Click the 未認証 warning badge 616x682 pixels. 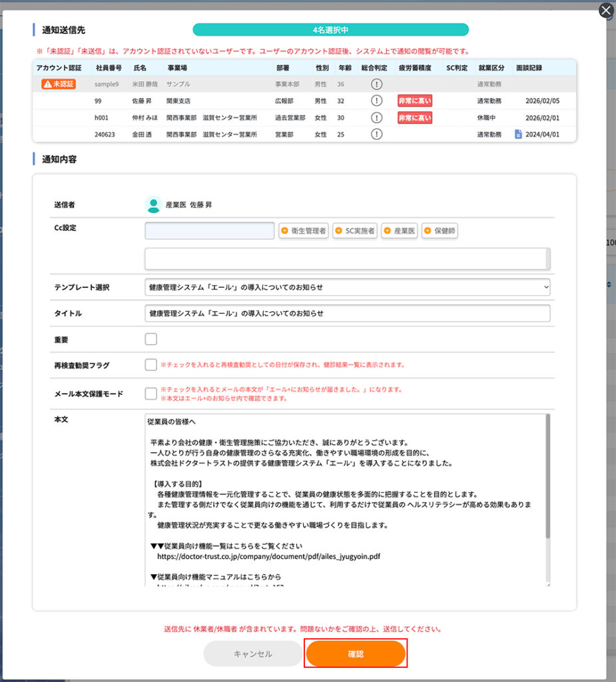(x=59, y=85)
